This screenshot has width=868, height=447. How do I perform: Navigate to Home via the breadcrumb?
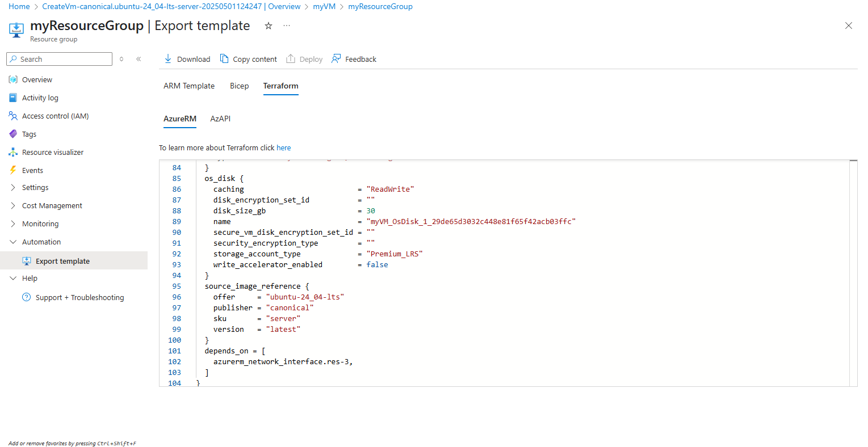point(19,6)
